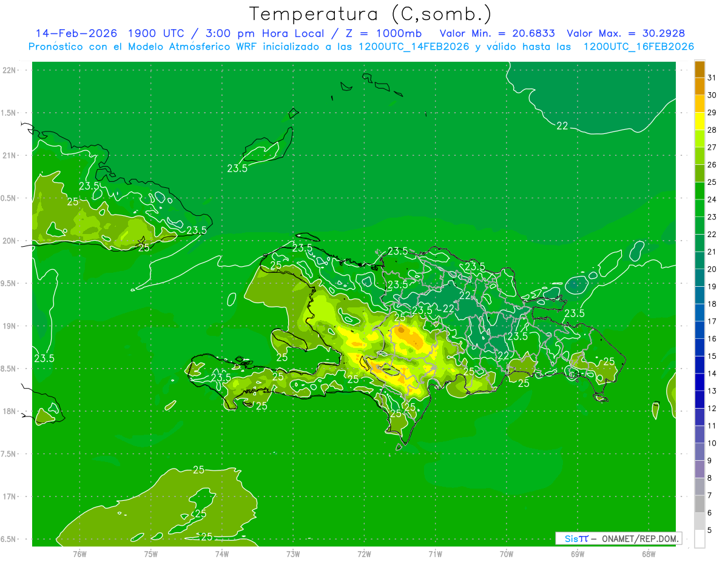Click "Pronóstico con el Modelo Atmósferico WRF" text
The height and width of the screenshot is (562, 728).
[x=144, y=47]
